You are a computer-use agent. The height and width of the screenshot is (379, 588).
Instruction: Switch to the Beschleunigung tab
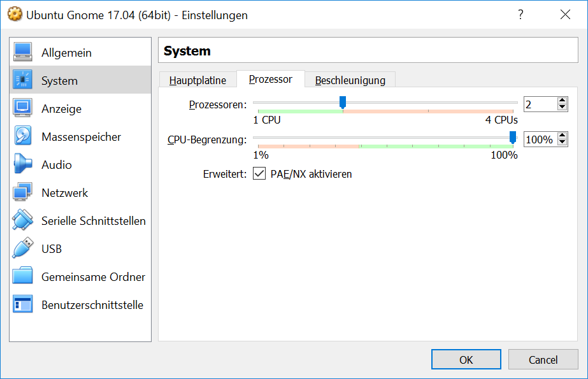350,80
